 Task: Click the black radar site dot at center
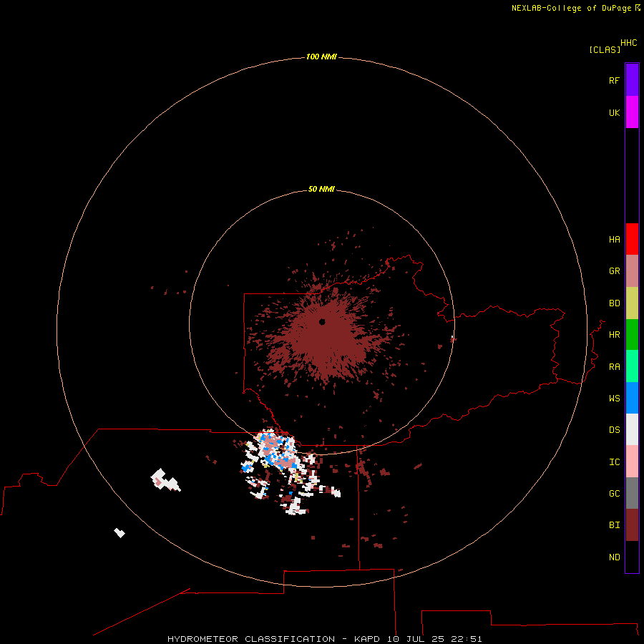322,321
